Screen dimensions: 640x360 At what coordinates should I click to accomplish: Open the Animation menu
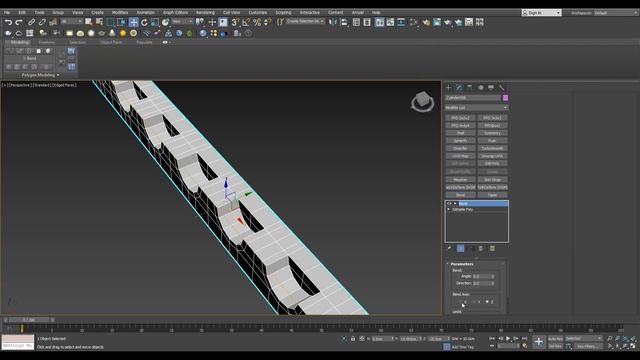145,13
